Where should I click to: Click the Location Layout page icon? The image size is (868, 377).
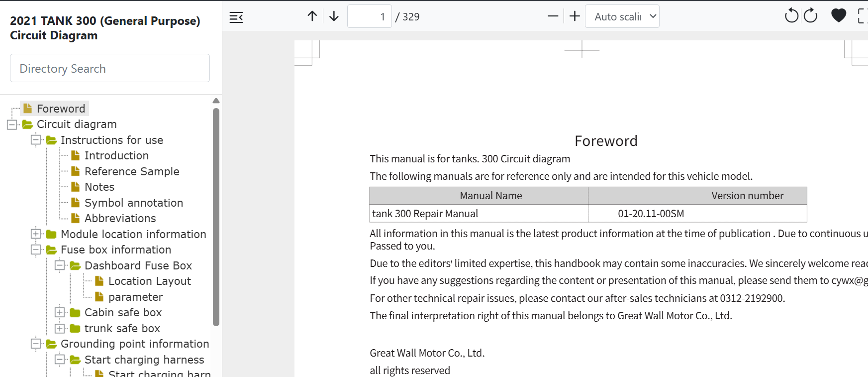pyautogui.click(x=99, y=281)
